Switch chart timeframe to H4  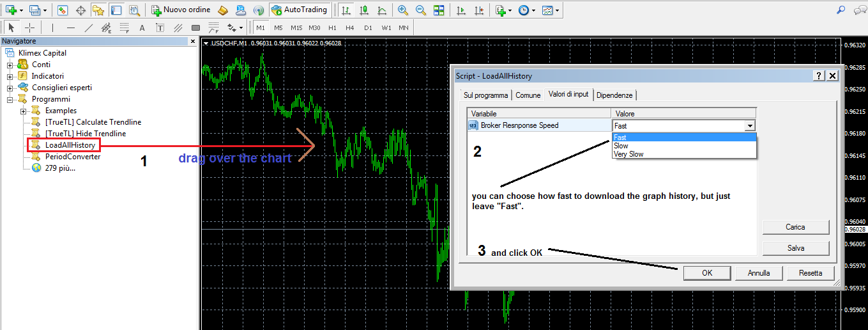pos(349,28)
